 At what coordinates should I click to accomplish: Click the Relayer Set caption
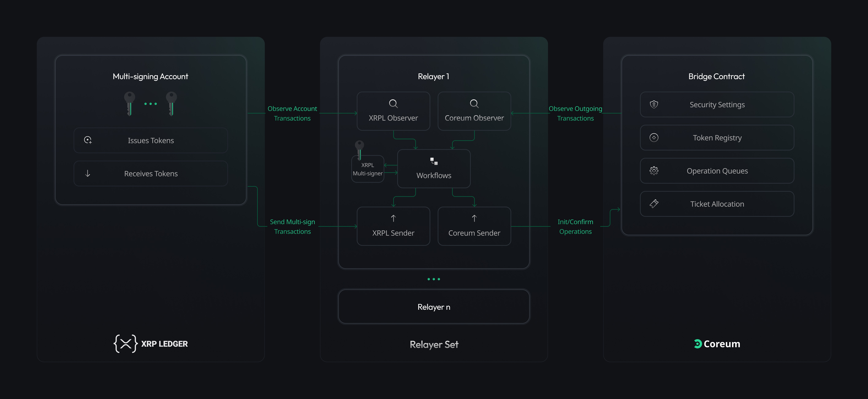[x=434, y=344]
